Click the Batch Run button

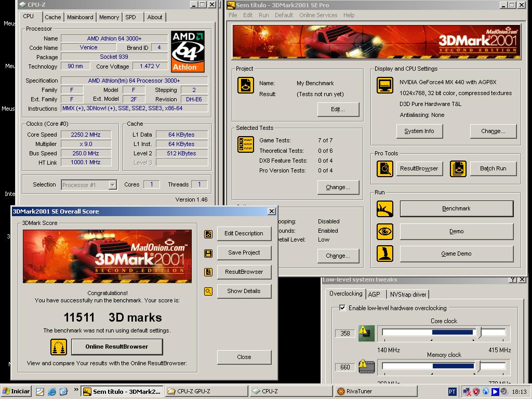[493, 169]
